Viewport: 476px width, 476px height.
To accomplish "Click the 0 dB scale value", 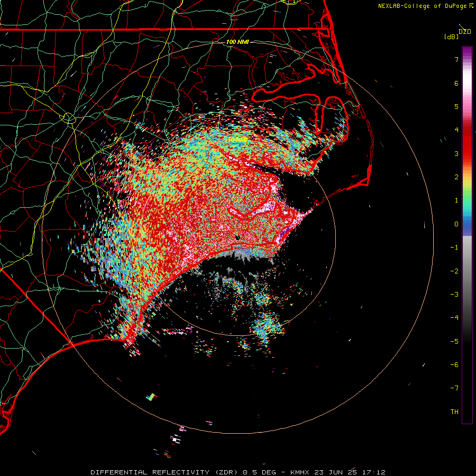I will coord(456,224).
